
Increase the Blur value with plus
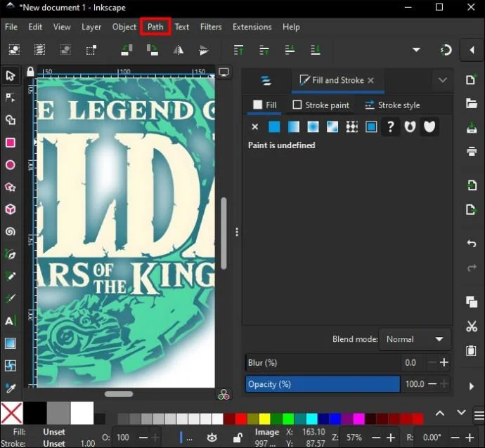(444, 362)
